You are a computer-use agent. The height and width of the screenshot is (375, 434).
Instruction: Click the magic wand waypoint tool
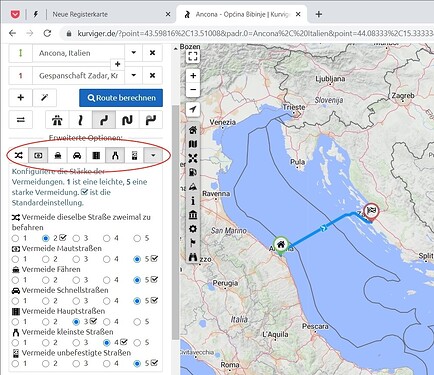click(44, 97)
